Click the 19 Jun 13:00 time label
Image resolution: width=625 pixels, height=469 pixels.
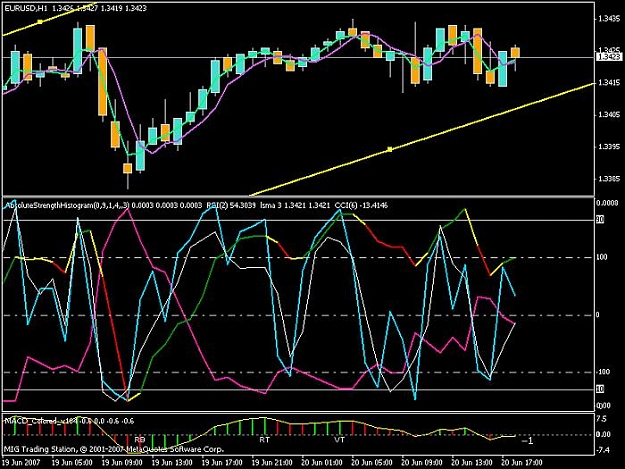click(x=172, y=463)
